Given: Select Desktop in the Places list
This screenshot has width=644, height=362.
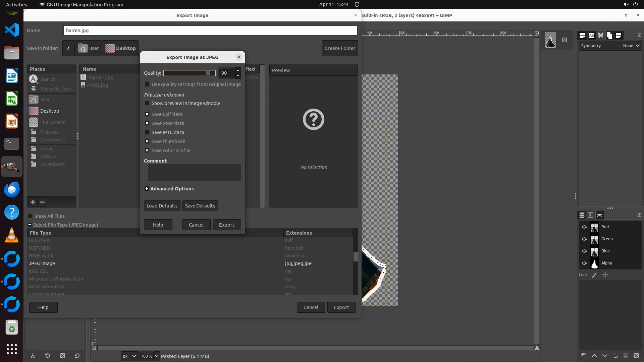Looking at the screenshot, I should click(x=50, y=111).
